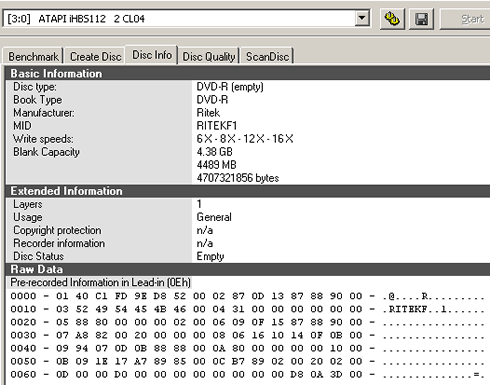Click the raw data row starting 0030

(x=247, y=335)
